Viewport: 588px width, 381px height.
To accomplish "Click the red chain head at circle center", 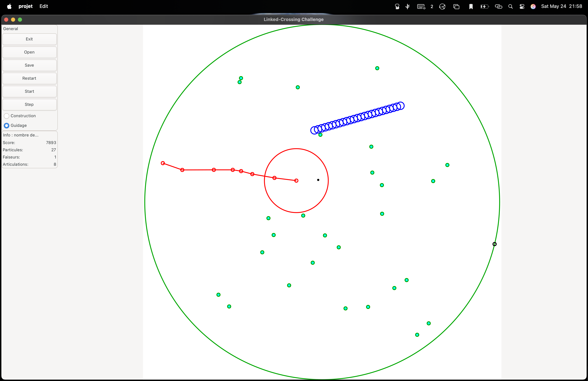I will pyautogui.click(x=296, y=181).
